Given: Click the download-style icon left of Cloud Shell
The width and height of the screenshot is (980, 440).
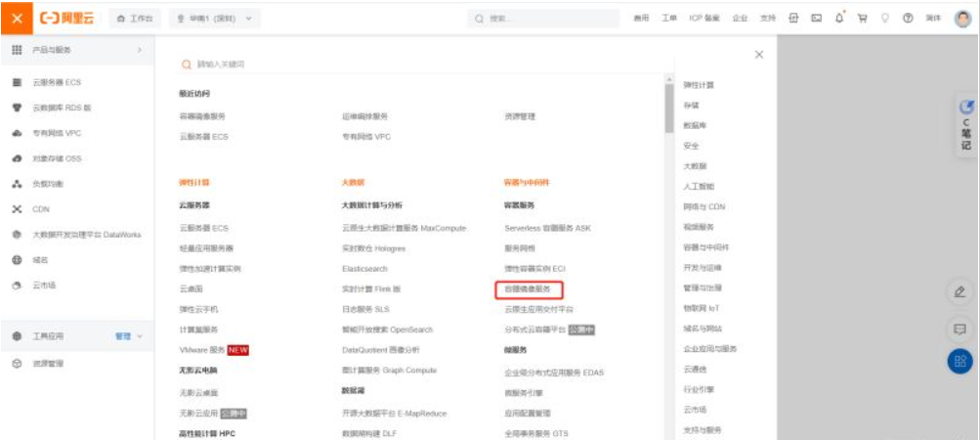Looking at the screenshot, I should point(793,19).
